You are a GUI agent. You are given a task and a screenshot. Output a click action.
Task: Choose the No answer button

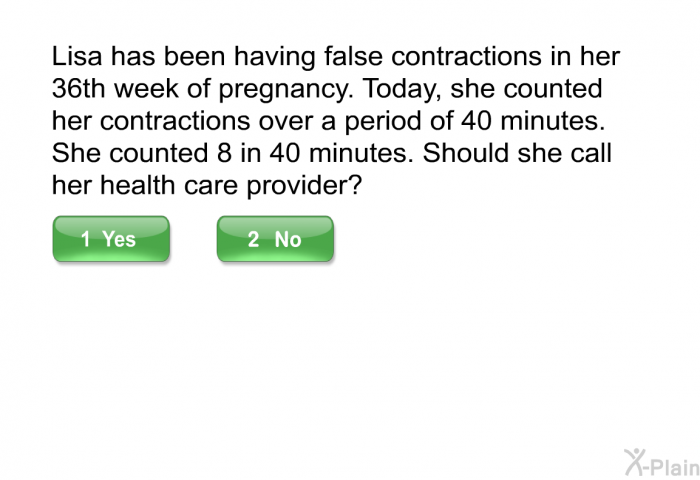tap(275, 239)
